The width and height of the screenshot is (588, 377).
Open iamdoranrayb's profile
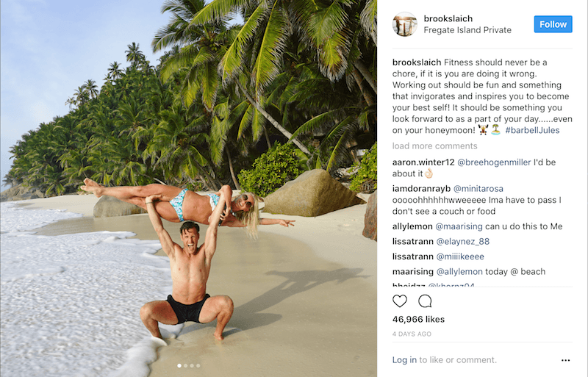pos(423,189)
